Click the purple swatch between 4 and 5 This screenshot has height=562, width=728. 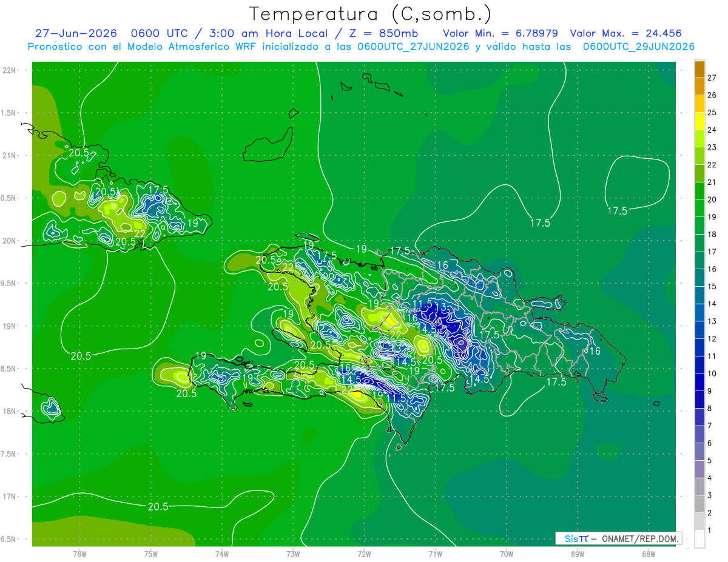pyautogui.click(x=699, y=469)
